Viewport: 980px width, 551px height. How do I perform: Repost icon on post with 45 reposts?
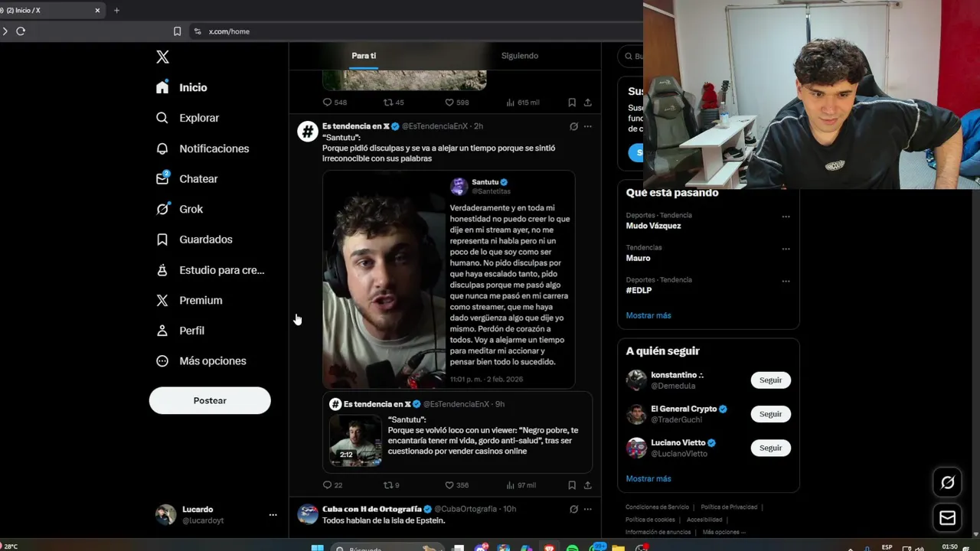click(388, 102)
